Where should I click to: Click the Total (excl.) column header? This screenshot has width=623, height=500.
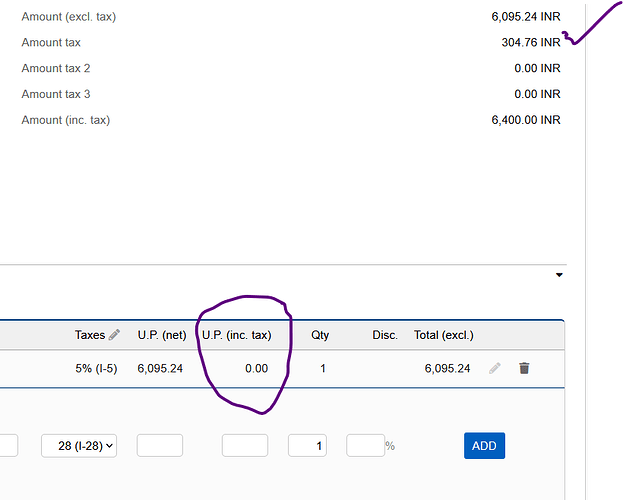click(x=444, y=335)
